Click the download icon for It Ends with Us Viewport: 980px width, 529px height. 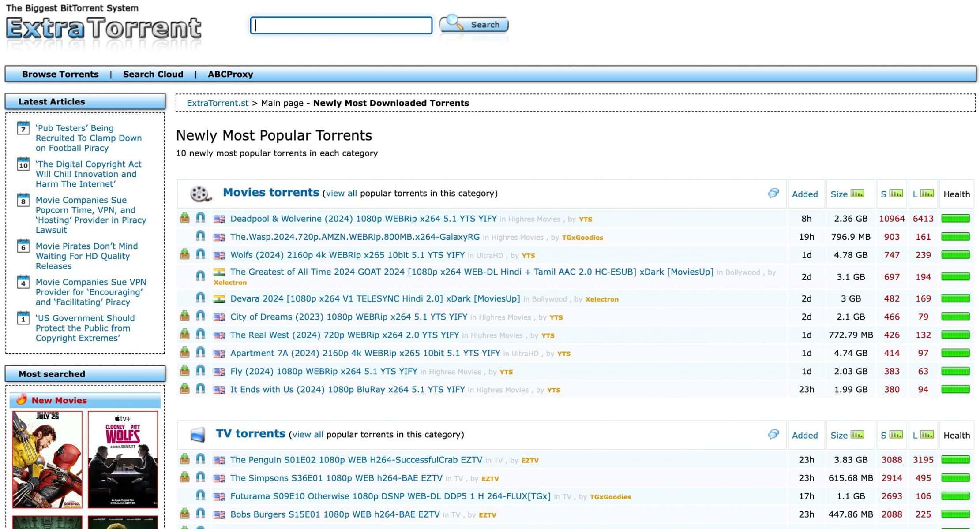coord(185,389)
